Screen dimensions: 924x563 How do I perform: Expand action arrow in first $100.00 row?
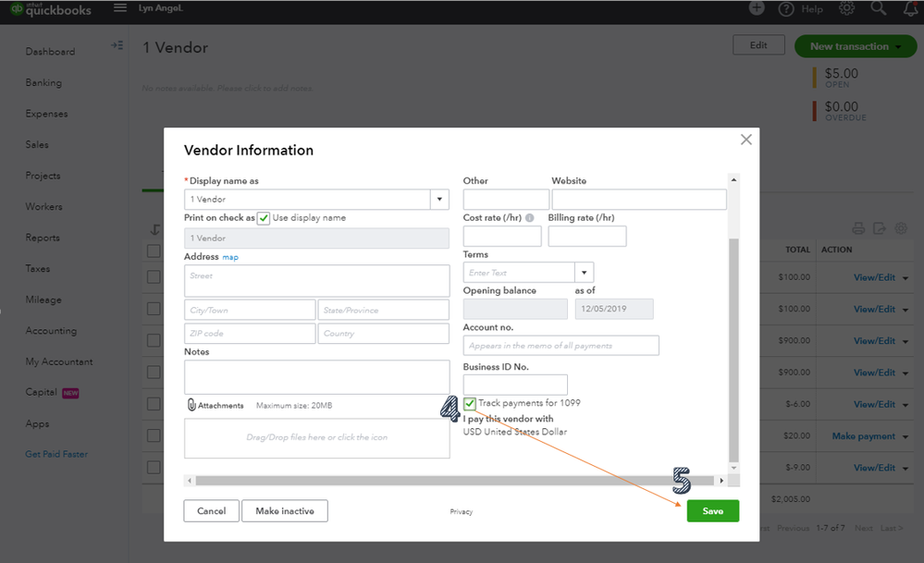906,278
